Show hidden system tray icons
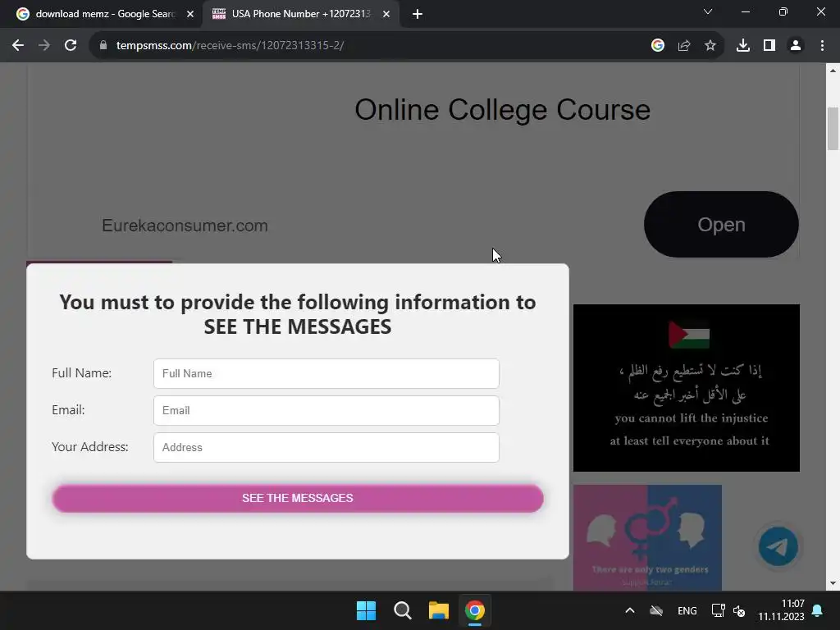Screen dimensions: 840x630 click(x=630, y=610)
